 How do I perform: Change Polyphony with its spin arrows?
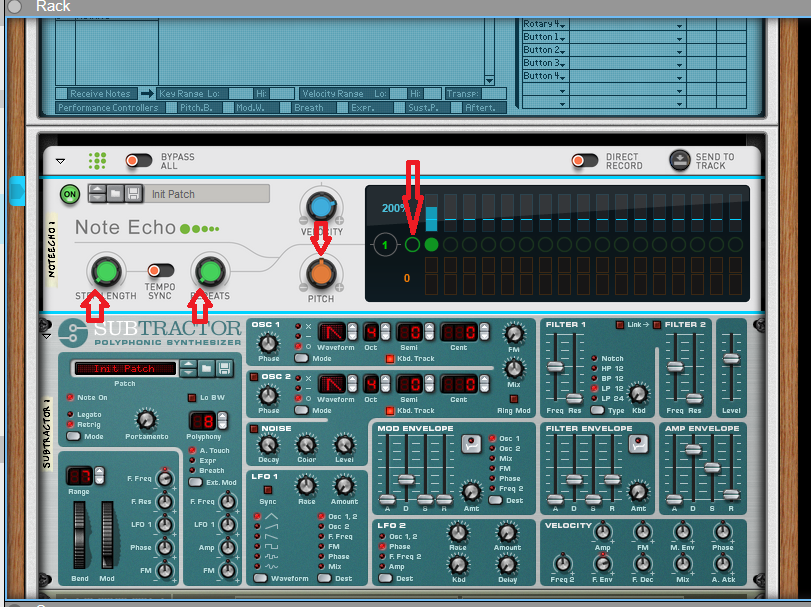222,421
